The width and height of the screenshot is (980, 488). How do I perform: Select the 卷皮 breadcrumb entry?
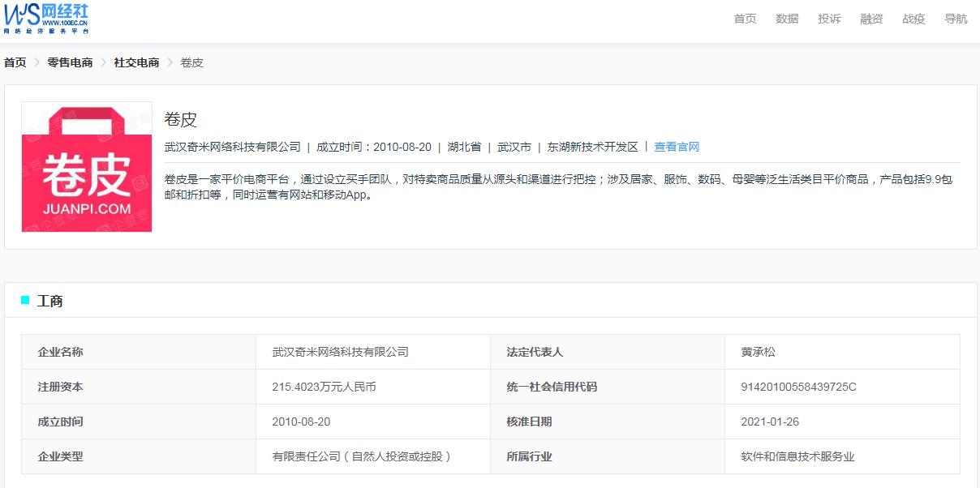pyautogui.click(x=191, y=62)
